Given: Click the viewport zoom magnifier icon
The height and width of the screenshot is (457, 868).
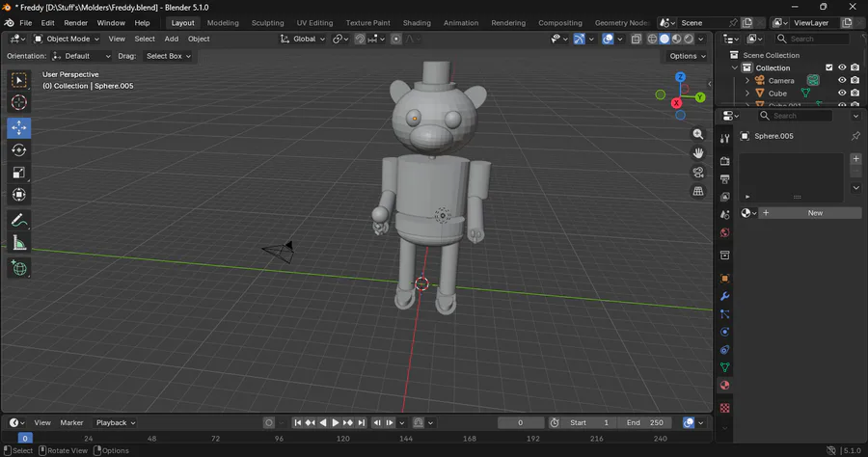Looking at the screenshot, I should coord(698,134).
